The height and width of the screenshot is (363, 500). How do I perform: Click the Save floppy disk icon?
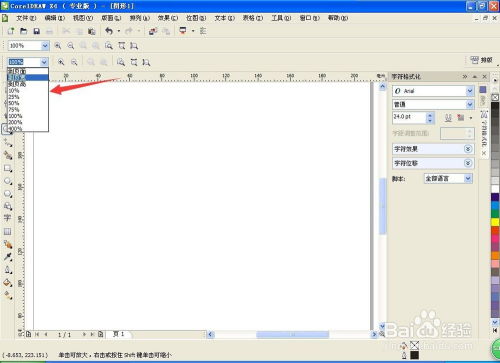[37, 31]
